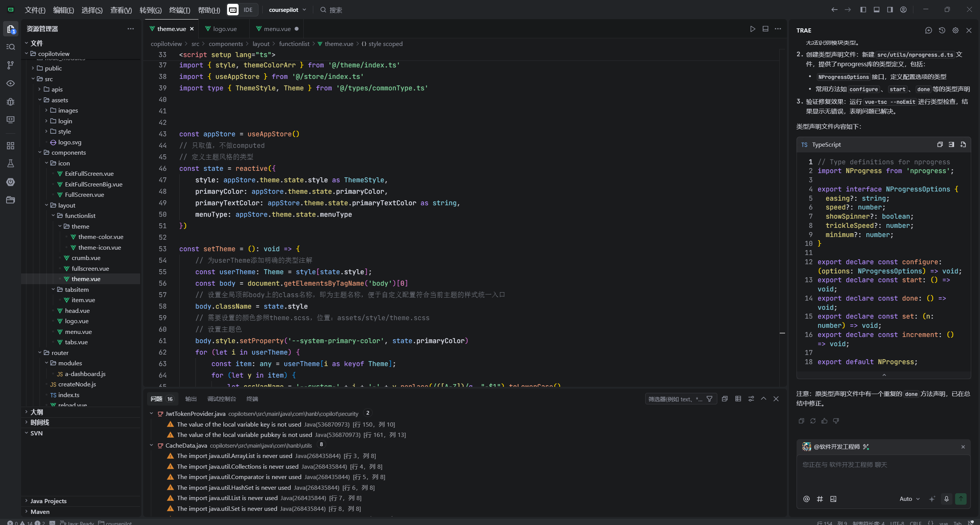Click the Run and Debug bug icon
This screenshot has width=980, height=525.
pyautogui.click(x=10, y=101)
